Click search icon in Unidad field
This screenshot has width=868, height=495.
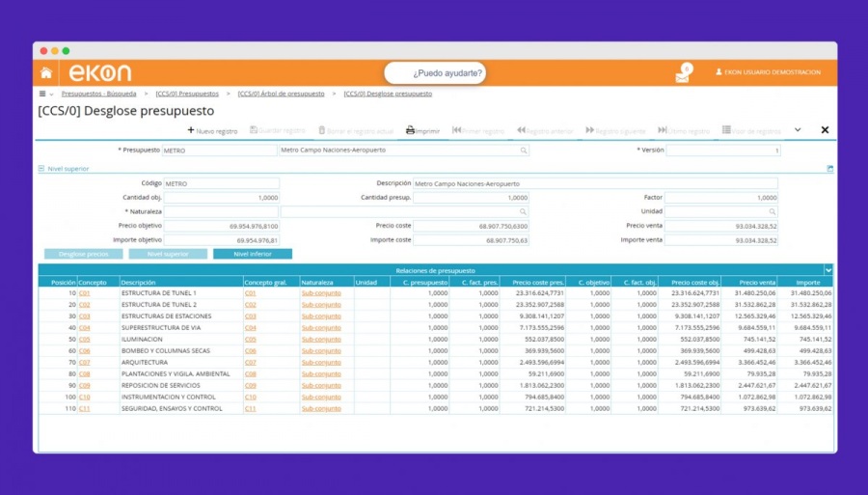(772, 212)
